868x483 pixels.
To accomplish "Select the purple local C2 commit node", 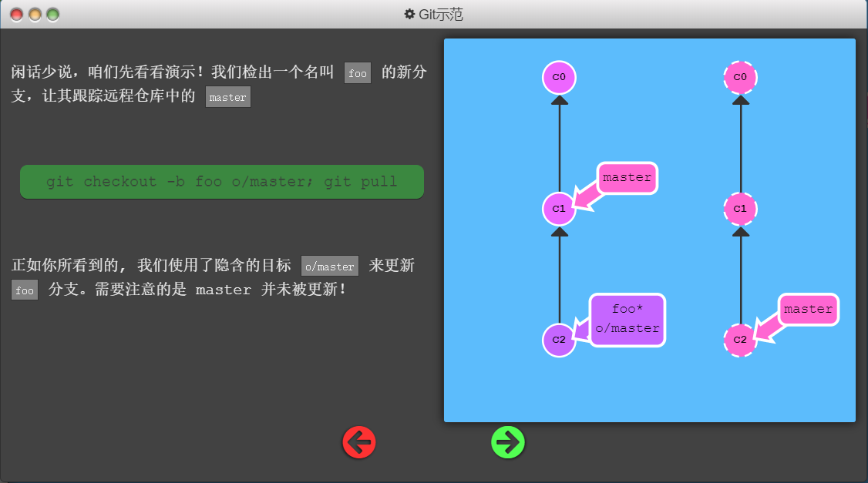I will (559, 340).
